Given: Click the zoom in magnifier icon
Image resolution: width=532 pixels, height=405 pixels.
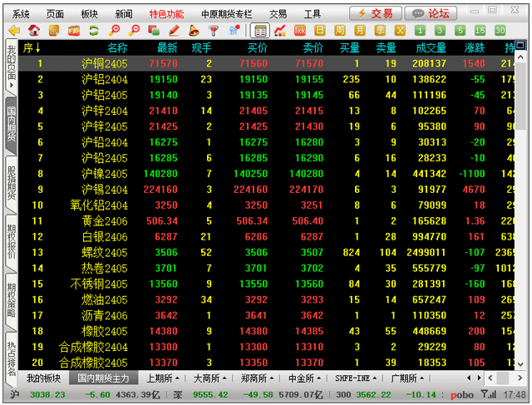Looking at the screenshot, I should pos(114,31).
